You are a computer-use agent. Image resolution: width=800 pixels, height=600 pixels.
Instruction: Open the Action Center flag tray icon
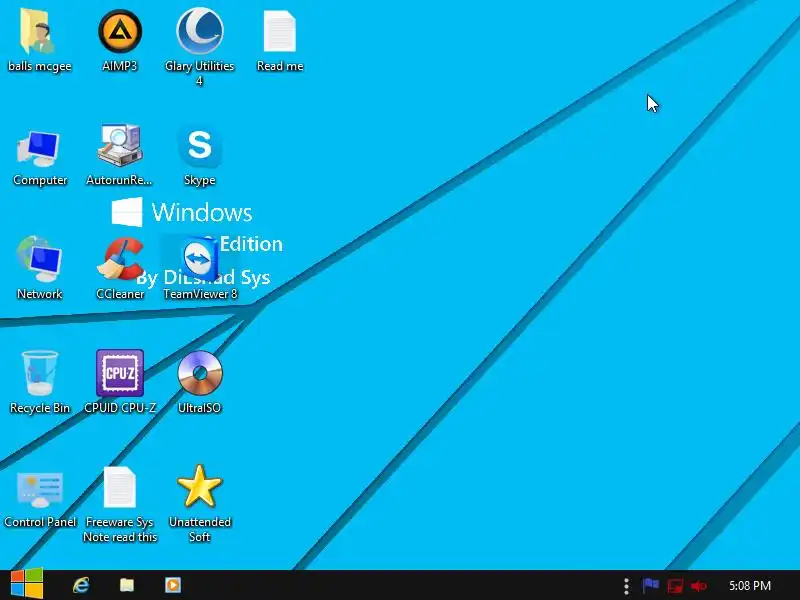[x=651, y=585]
